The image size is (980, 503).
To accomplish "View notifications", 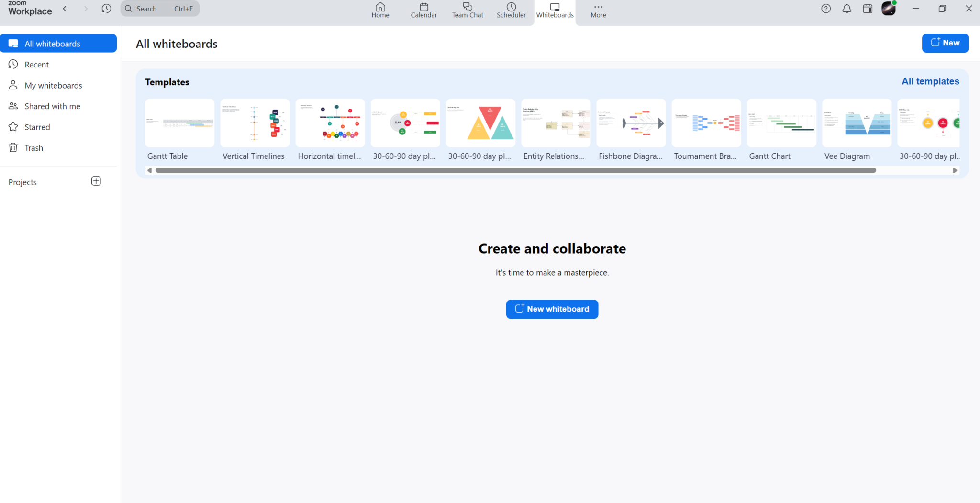I will (846, 8).
